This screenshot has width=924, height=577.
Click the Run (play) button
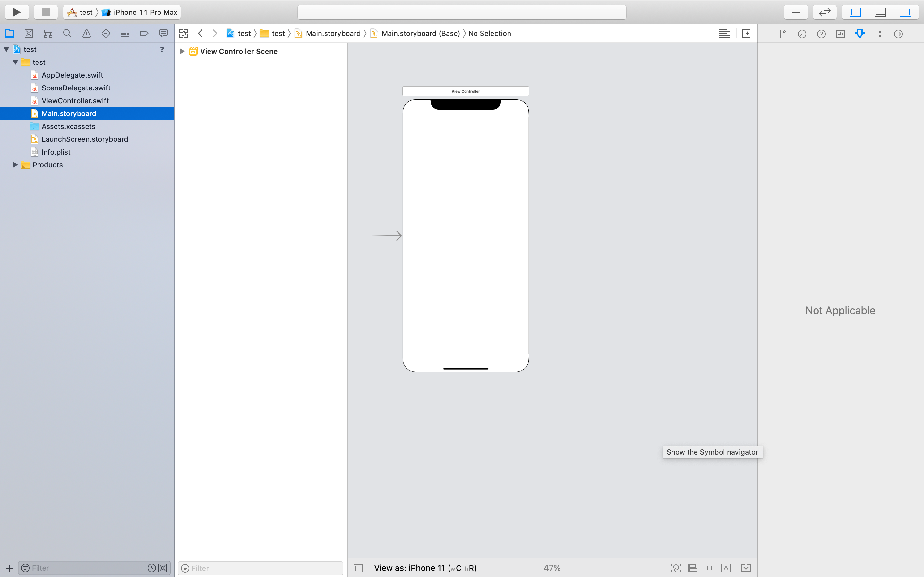click(16, 12)
